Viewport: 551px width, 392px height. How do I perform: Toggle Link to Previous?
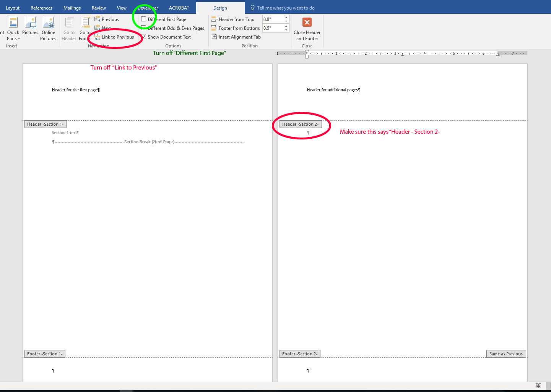point(114,37)
